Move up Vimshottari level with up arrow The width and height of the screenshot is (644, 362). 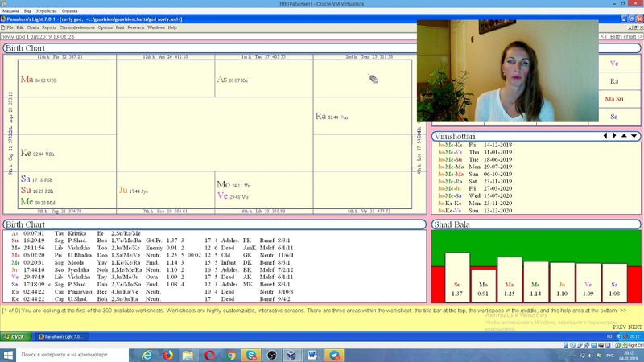625,136
